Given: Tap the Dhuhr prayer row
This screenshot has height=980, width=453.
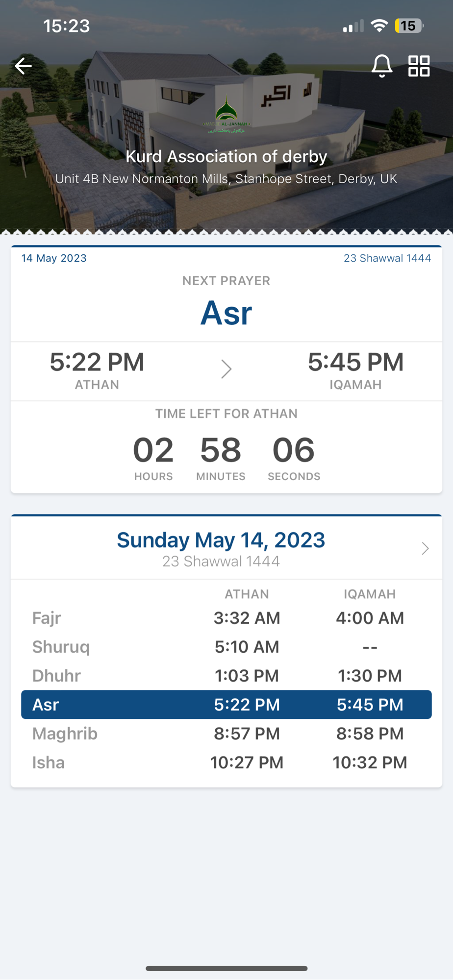Looking at the screenshot, I should click(226, 676).
